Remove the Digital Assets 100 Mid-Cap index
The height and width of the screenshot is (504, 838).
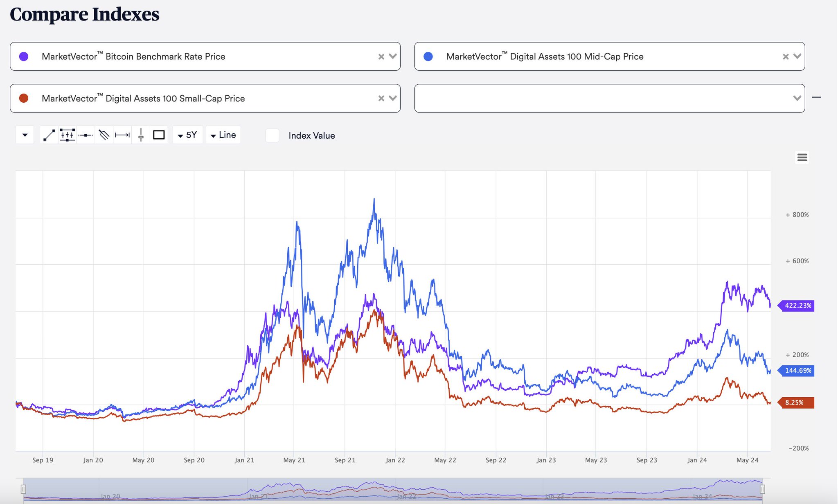(785, 56)
